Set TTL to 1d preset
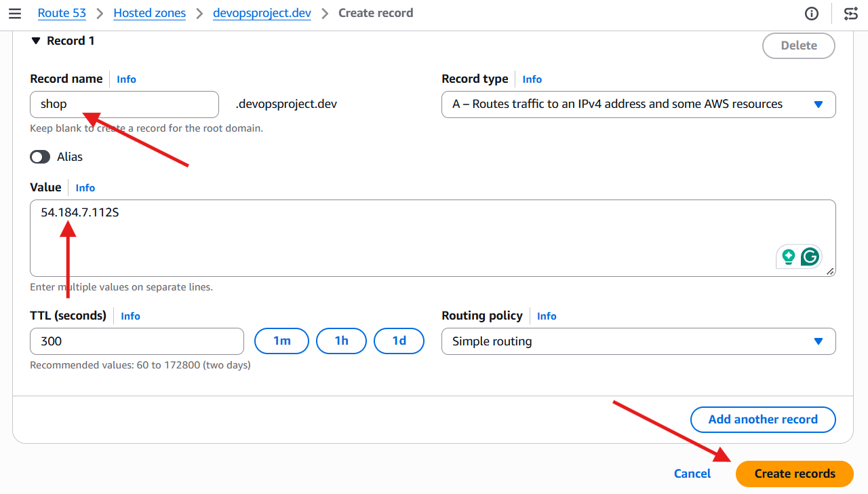Viewport: 868px width, 494px height. [x=399, y=341]
